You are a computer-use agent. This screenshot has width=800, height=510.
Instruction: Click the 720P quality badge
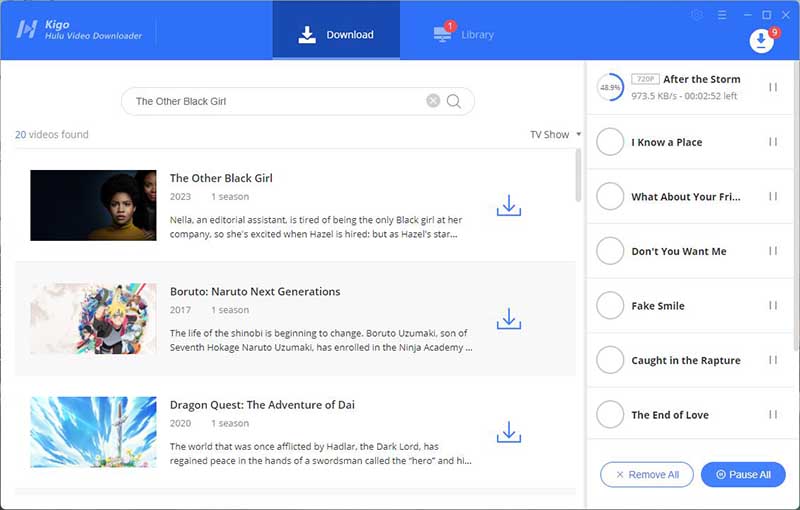[645, 79]
